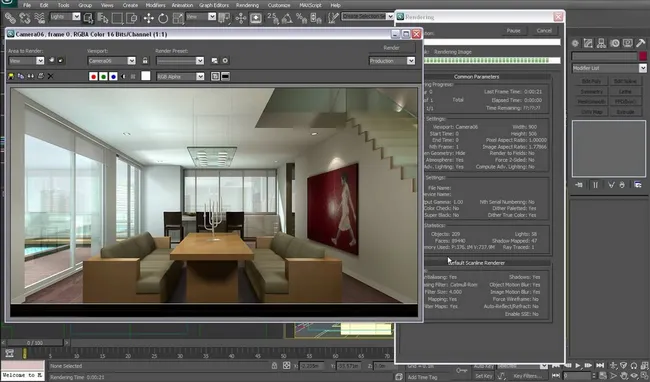Open the Production render mode dropdown
Viewport: 650px width, 382px height.
tap(392, 61)
